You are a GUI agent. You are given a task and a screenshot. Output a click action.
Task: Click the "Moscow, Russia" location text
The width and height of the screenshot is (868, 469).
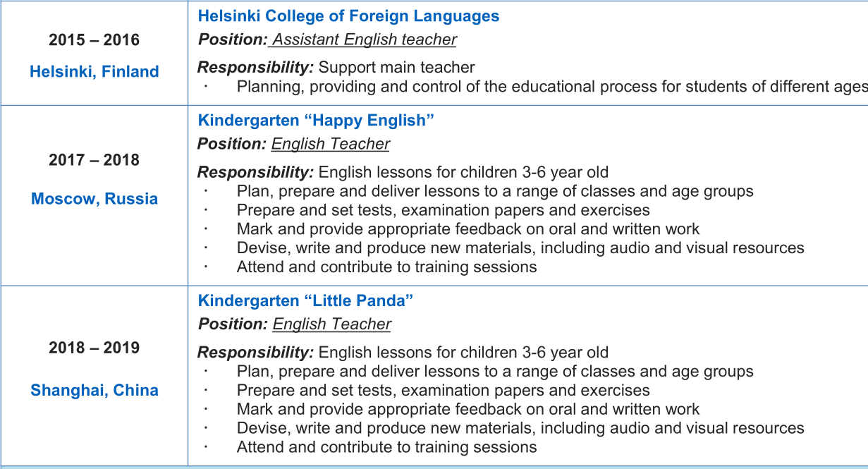pos(94,199)
